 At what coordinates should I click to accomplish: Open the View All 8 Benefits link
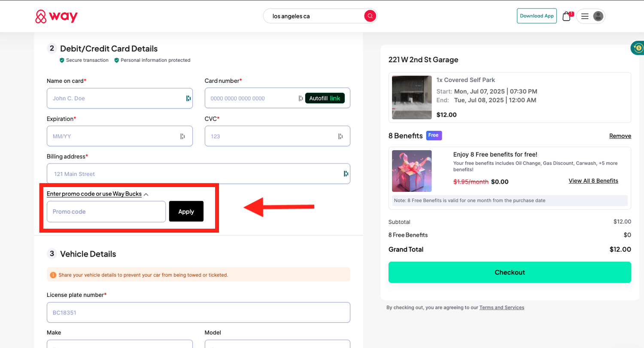593,181
